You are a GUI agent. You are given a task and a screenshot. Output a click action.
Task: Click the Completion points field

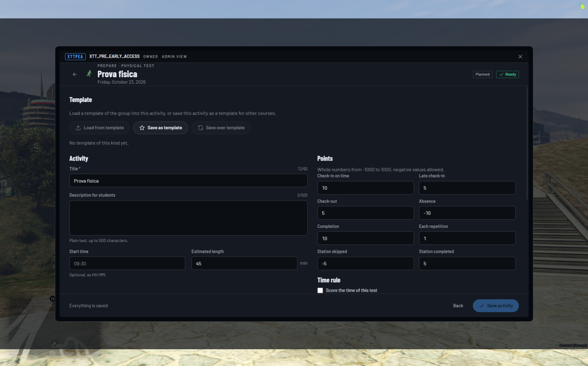point(365,238)
